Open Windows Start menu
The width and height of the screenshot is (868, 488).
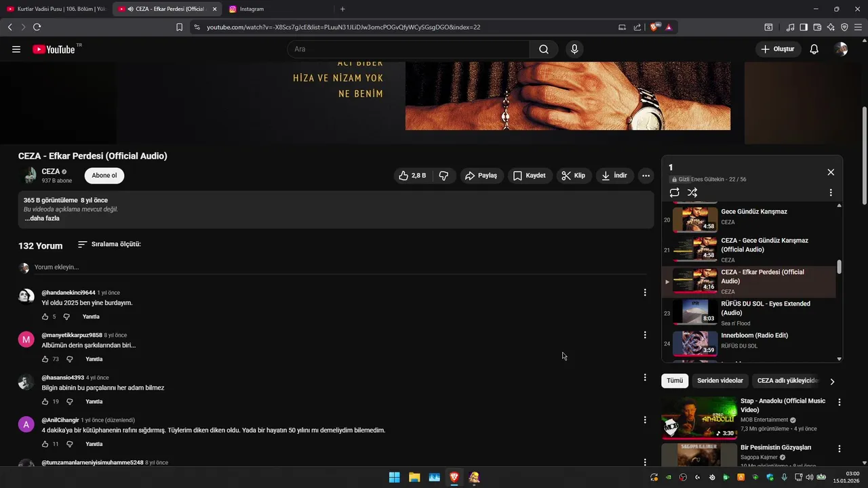[394, 477]
